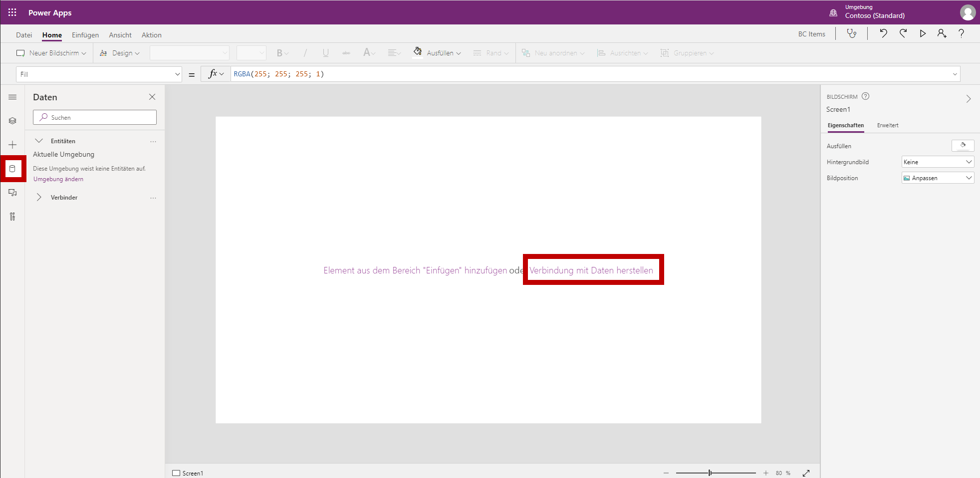Open the Insert plus icon in sidebar
This screenshot has height=478, width=980.
pos(12,145)
